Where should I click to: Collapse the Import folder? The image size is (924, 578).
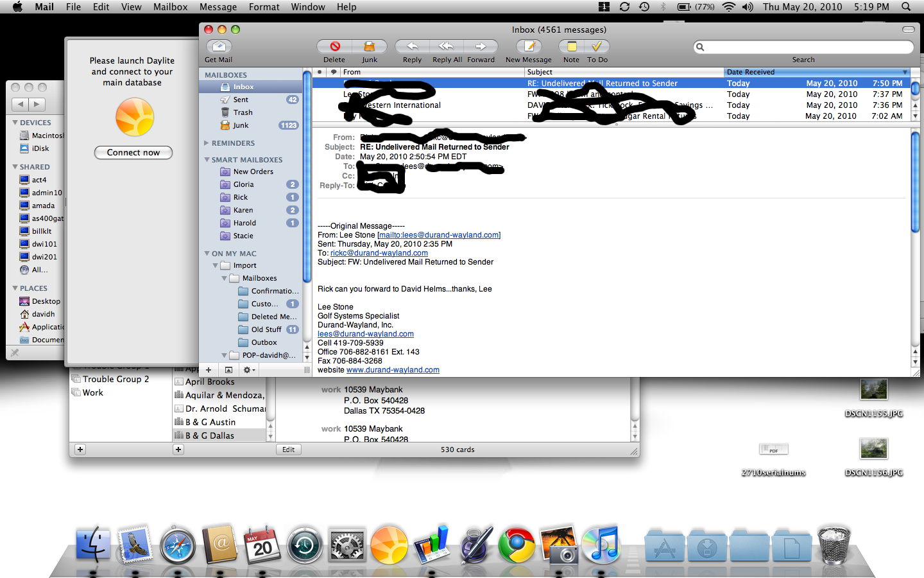tap(216, 265)
